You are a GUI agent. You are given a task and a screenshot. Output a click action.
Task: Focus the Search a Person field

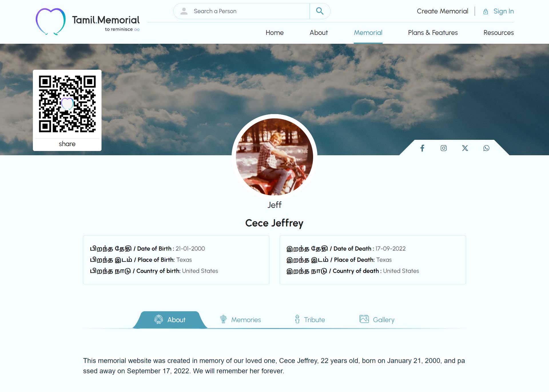242,11
